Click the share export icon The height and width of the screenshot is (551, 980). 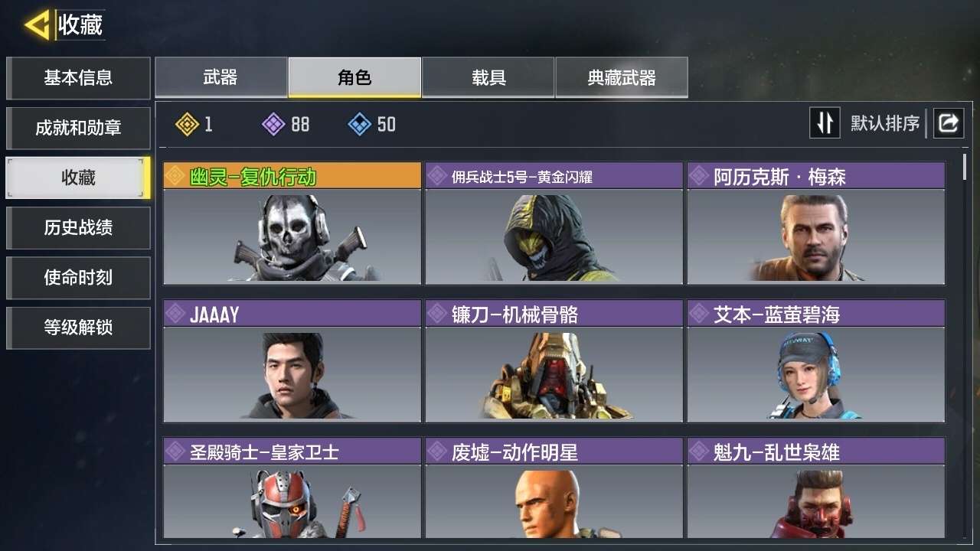point(948,122)
